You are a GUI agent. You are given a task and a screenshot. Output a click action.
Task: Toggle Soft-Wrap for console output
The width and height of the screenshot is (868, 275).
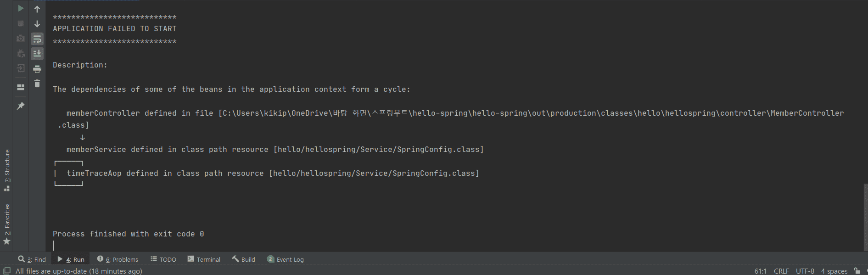click(37, 39)
